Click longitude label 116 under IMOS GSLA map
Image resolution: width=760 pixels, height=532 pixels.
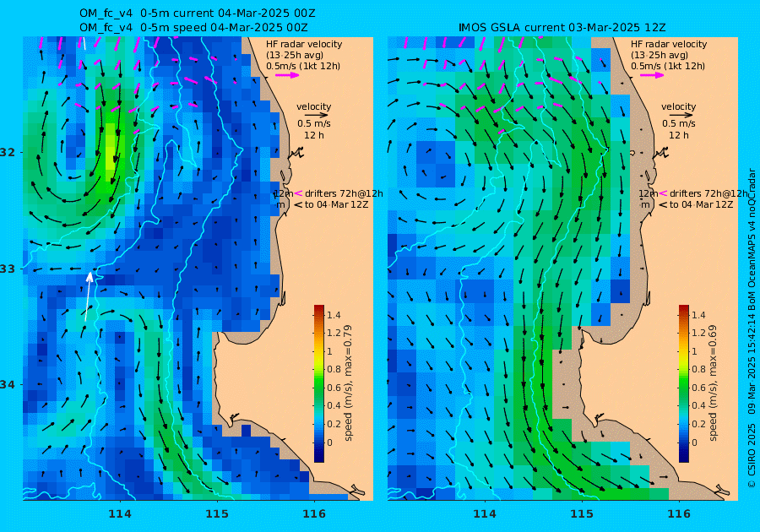click(679, 514)
